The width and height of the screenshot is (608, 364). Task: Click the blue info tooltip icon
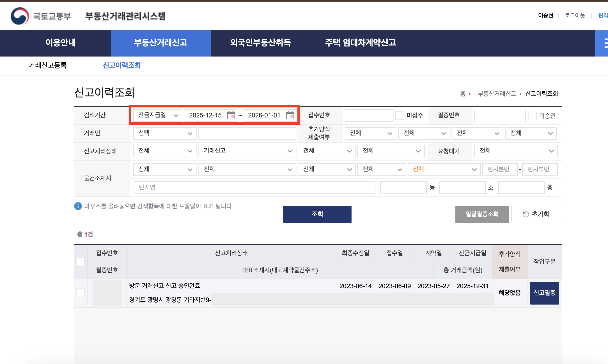click(x=78, y=206)
